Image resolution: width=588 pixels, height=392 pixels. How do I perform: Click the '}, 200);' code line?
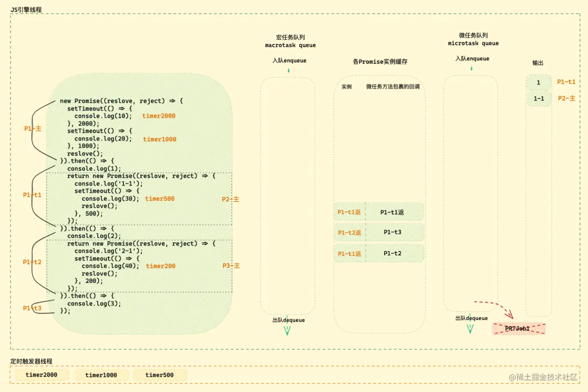click(x=89, y=281)
